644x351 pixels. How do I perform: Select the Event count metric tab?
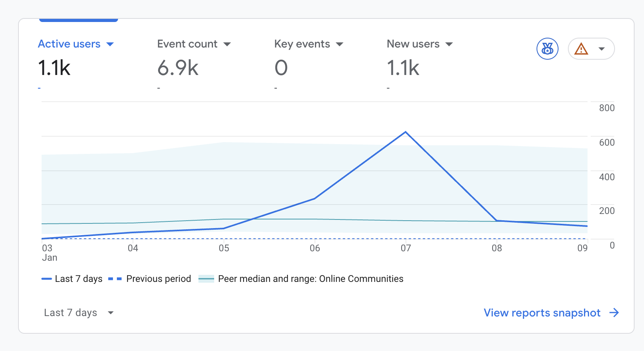pyautogui.click(x=187, y=44)
